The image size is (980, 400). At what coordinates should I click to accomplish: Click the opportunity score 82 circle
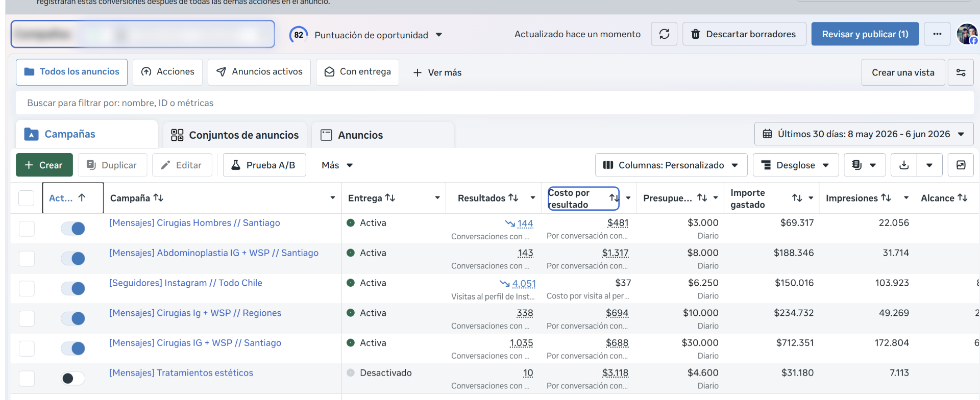pyautogui.click(x=299, y=35)
